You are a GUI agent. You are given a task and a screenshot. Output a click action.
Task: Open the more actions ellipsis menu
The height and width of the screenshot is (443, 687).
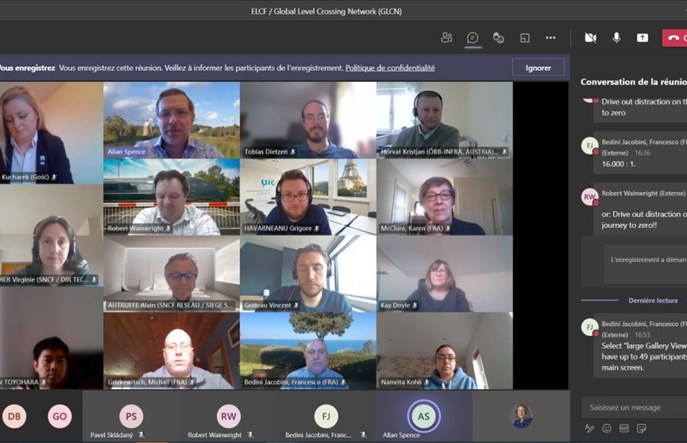tap(550, 38)
